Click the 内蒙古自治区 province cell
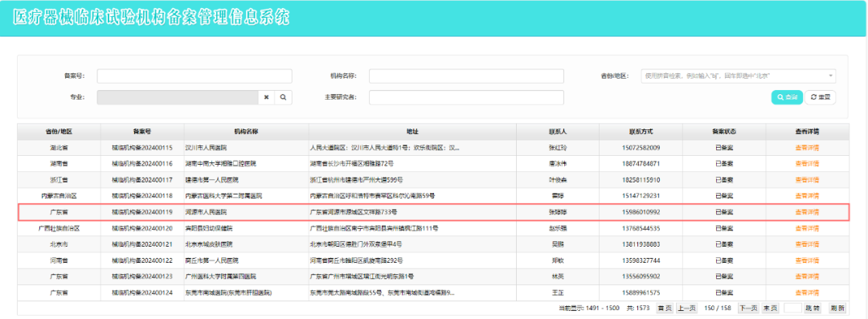 pos(59,196)
